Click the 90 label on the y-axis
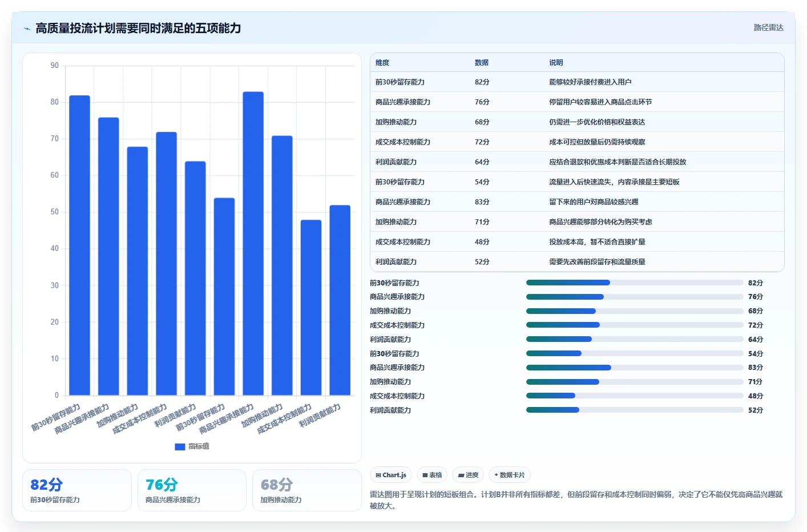807x532 pixels. click(54, 66)
